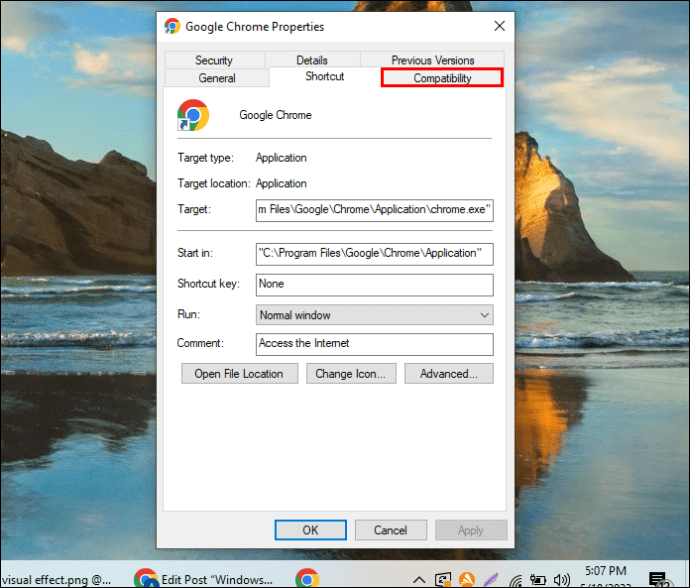Close the Google Chrome Properties dialog

coord(499,26)
